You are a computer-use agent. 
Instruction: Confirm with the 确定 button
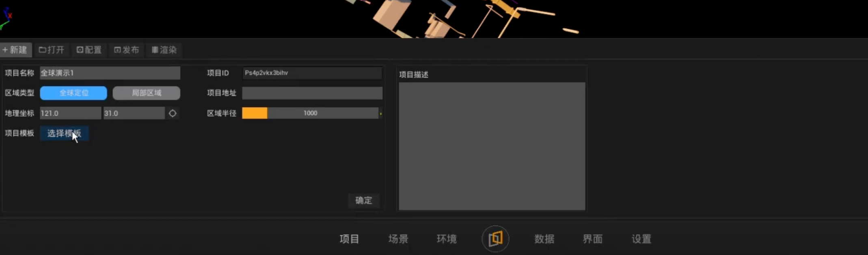364,200
